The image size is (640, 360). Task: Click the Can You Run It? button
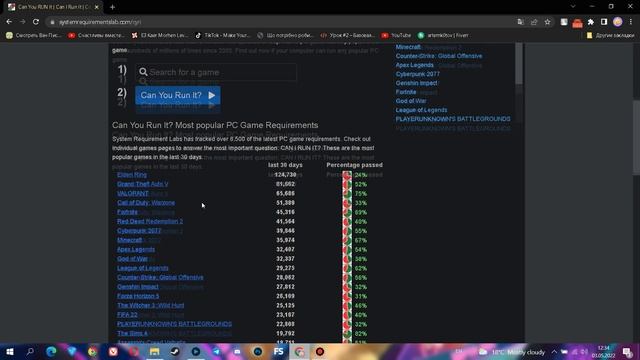point(178,95)
